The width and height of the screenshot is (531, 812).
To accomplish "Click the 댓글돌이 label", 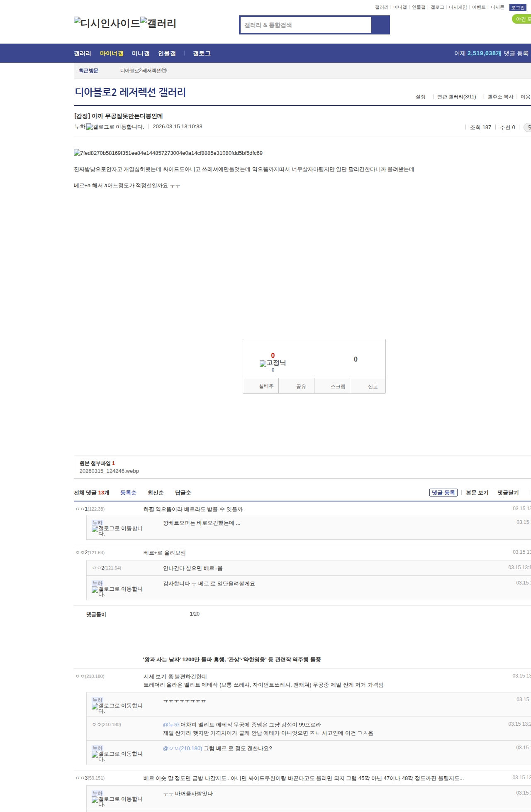I will point(96,614).
